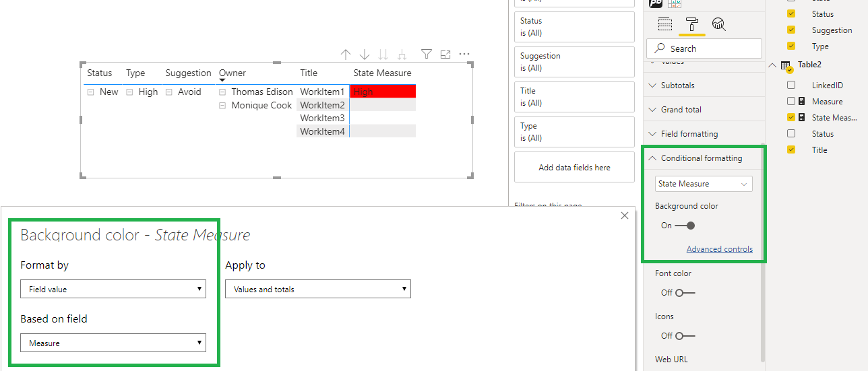Select the Format paint roller tab

[x=692, y=24]
